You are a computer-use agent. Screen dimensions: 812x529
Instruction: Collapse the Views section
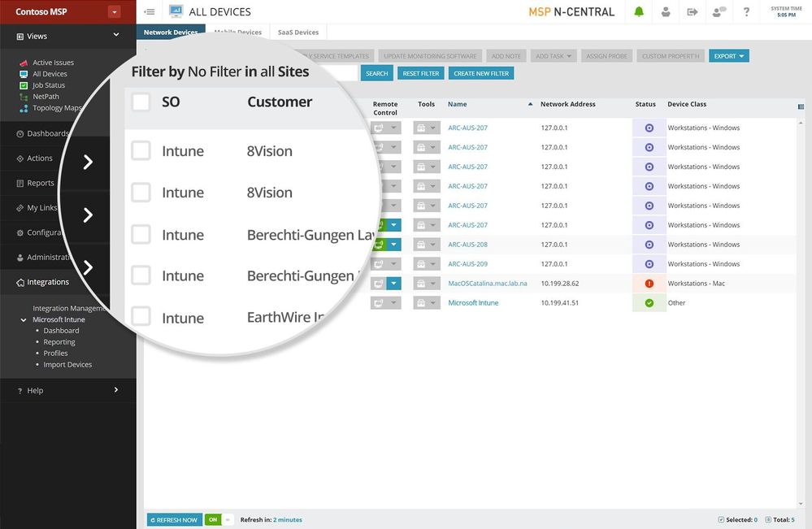[116, 35]
